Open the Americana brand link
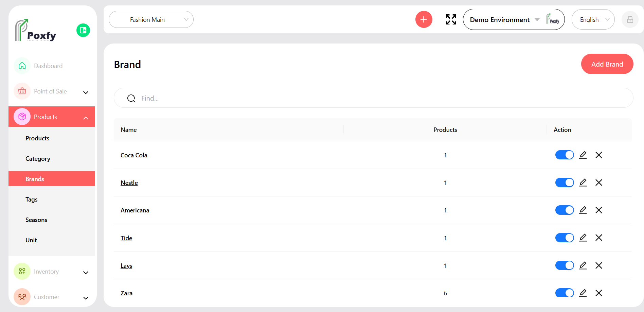 [x=135, y=210]
